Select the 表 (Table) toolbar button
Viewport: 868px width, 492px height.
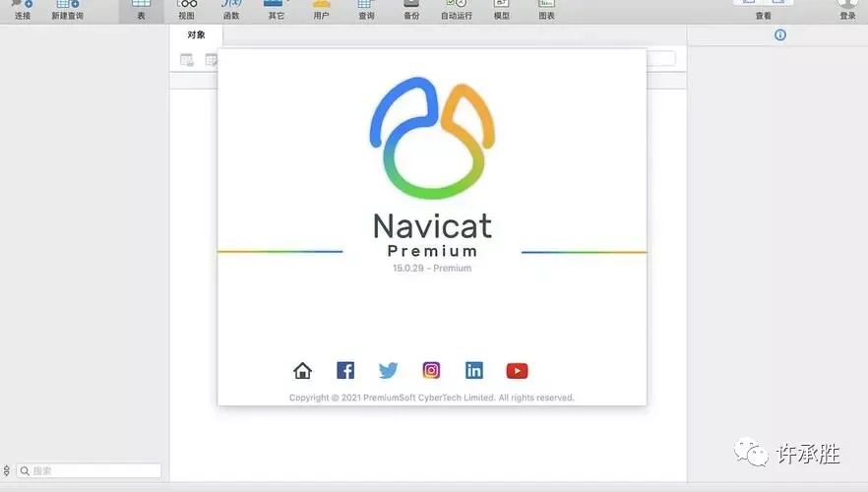coord(141,10)
